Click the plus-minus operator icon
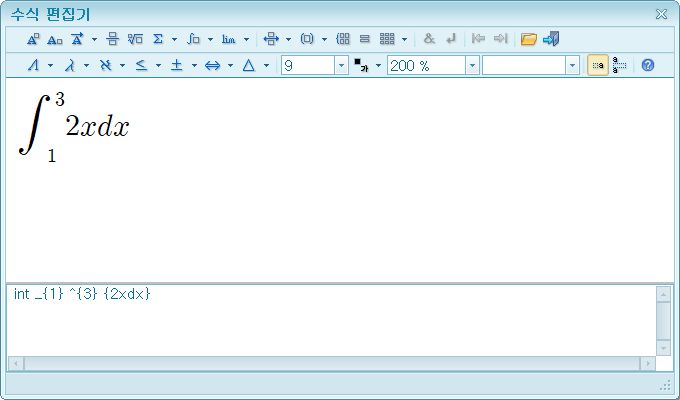The width and height of the screenshot is (680, 400). (177, 66)
